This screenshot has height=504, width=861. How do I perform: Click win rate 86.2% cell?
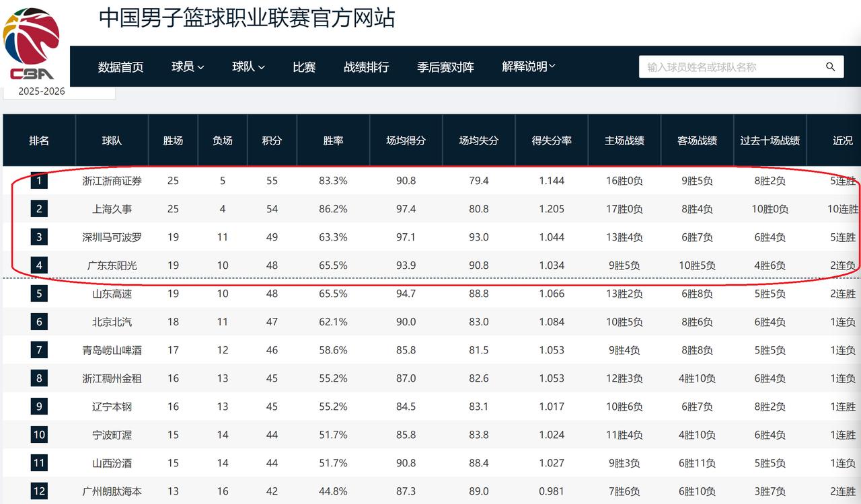(333, 209)
